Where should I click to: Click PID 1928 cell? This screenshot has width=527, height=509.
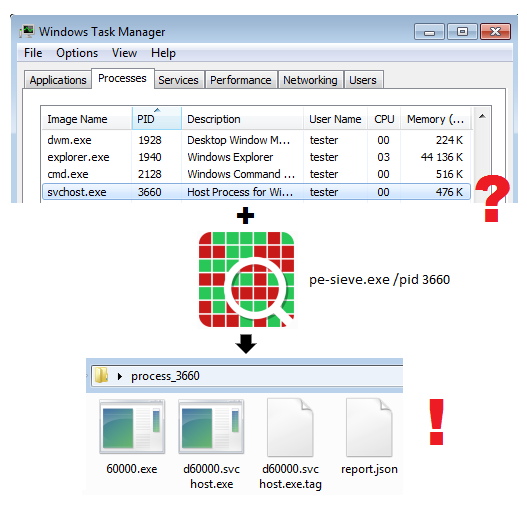coord(150,140)
